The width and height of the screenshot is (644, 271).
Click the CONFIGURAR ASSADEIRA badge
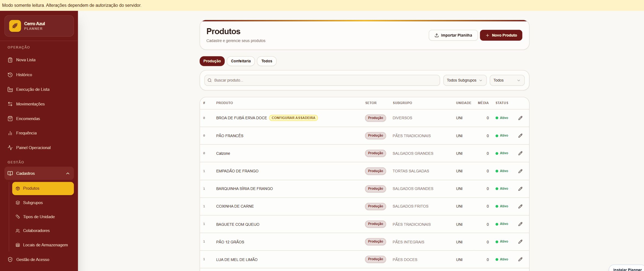click(293, 118)
